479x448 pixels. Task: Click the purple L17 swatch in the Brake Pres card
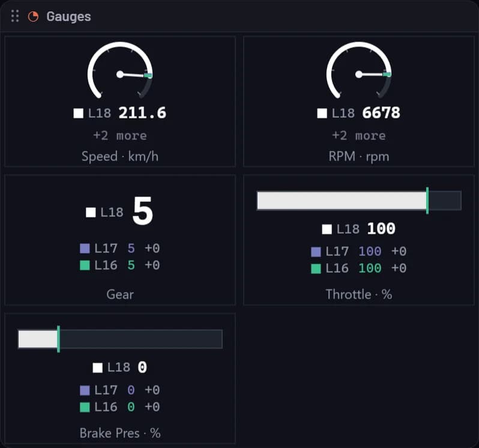(85, 390)
